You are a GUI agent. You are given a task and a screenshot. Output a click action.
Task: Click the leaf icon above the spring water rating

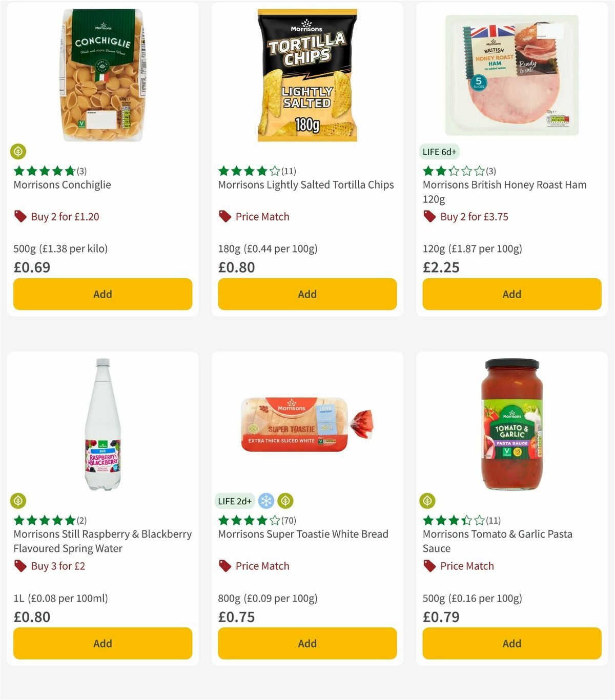click(x=19, y=501)
